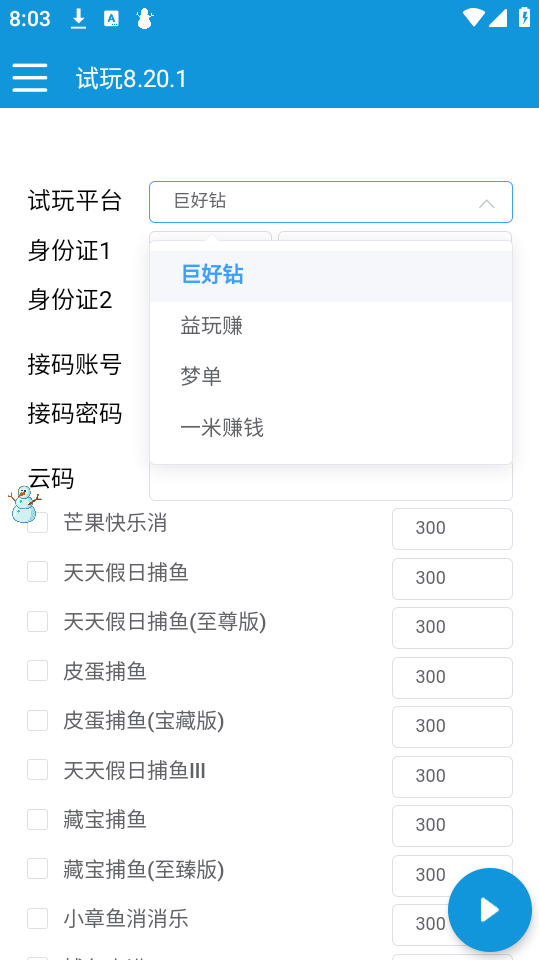Enable the 皮蛋捕鱼 checkbox
Viewport: 539px width, 960px height.
coord(37,671)
